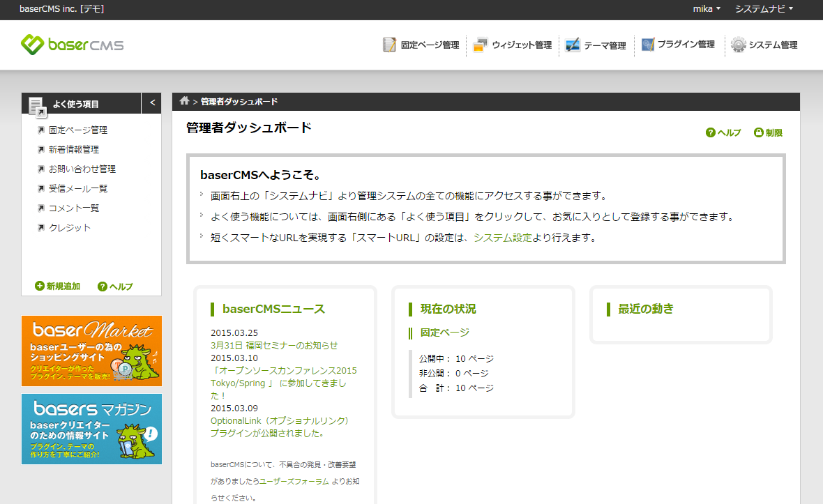Expand the mika user dropdown
This screenshot has width=823, height=504.
[x=706, y=8]
